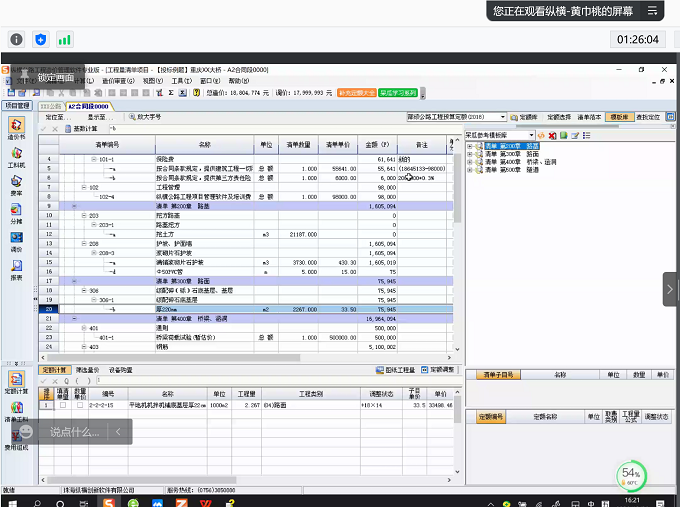Expand 清单 第200章 路基 tree node
This screenshot has width=680, height=507.
click(x=470, y=146)
